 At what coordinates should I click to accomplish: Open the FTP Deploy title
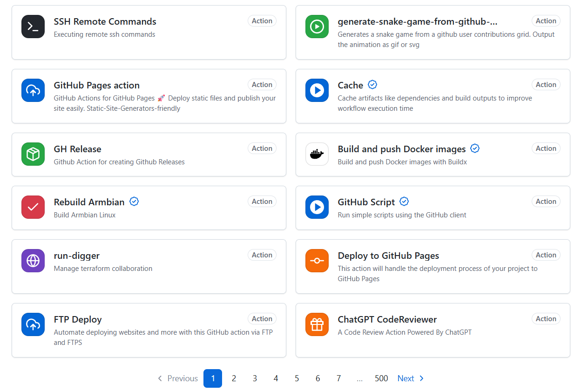coord(78,319)
